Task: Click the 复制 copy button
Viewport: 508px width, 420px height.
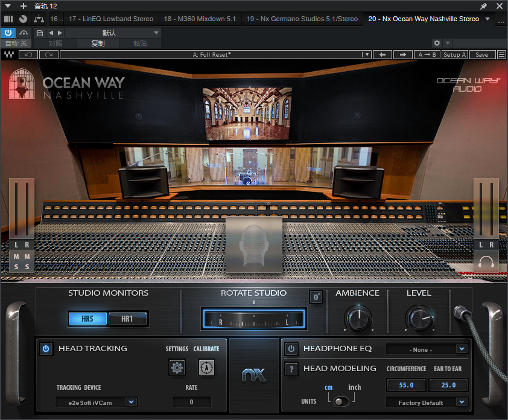Action: coord(98,43)
